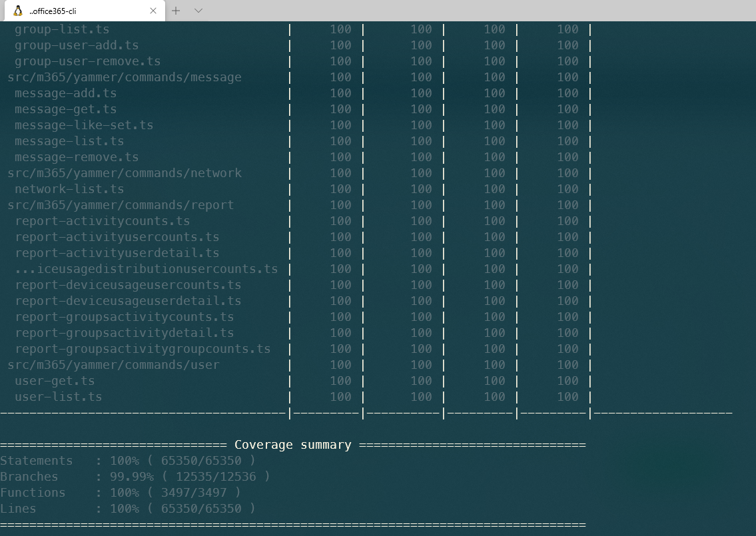This screenshot has height=536, width=756.
Task: Select the ..office365-cli terminal tab
Action: [x=85, y=11]
